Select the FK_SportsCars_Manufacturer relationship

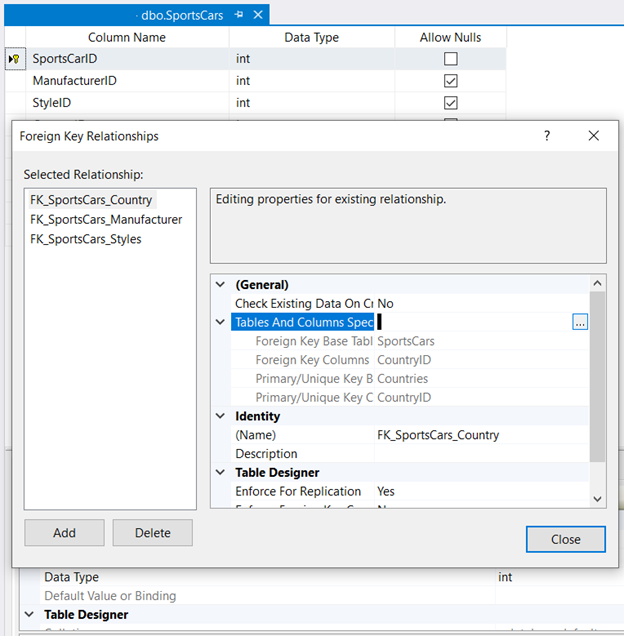coord(106,219)
